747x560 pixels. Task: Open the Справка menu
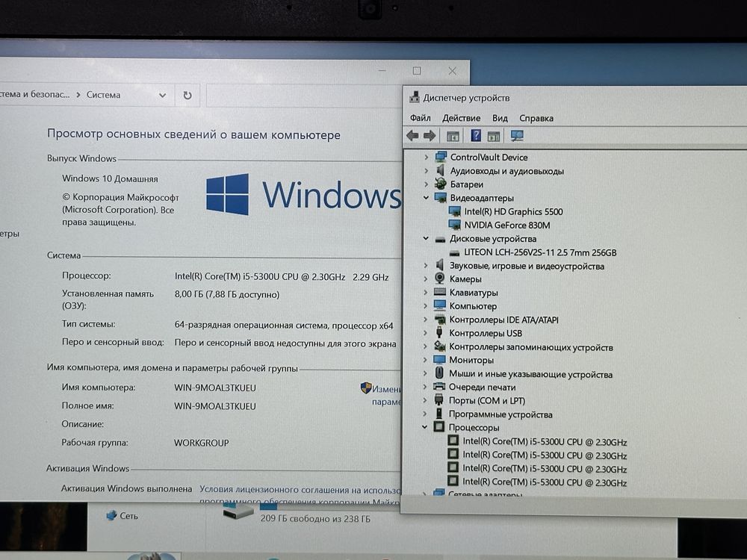[536, 118]
